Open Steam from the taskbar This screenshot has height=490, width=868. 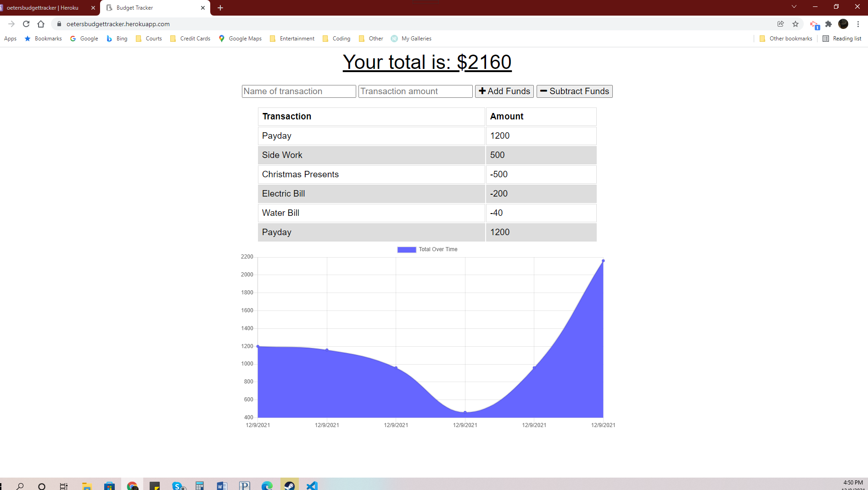click(x=290, y=485)
